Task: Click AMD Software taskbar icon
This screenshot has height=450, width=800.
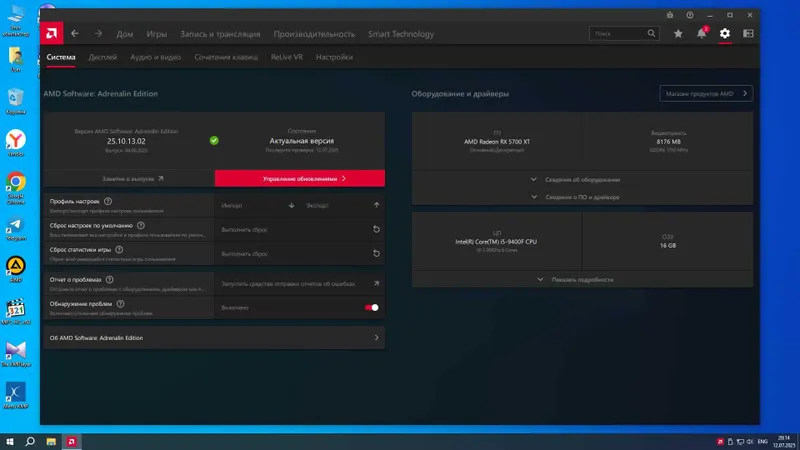Action: 71,442
